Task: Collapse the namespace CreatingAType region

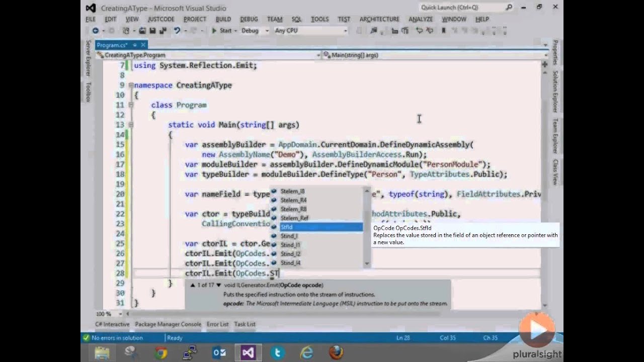Action: 131,85
